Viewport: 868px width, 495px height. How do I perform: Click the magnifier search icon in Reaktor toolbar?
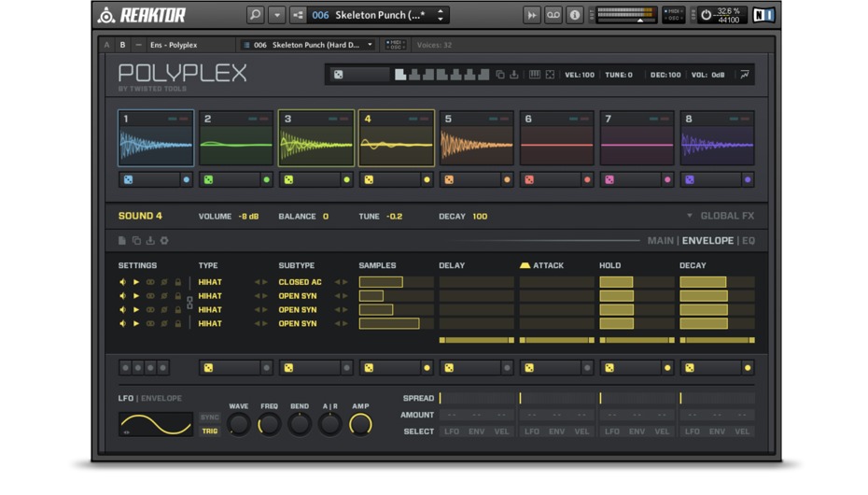point(255,15)
